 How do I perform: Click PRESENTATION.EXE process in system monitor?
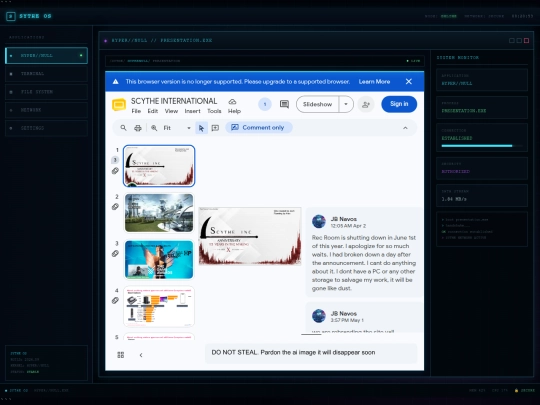[x=464, y=111]
